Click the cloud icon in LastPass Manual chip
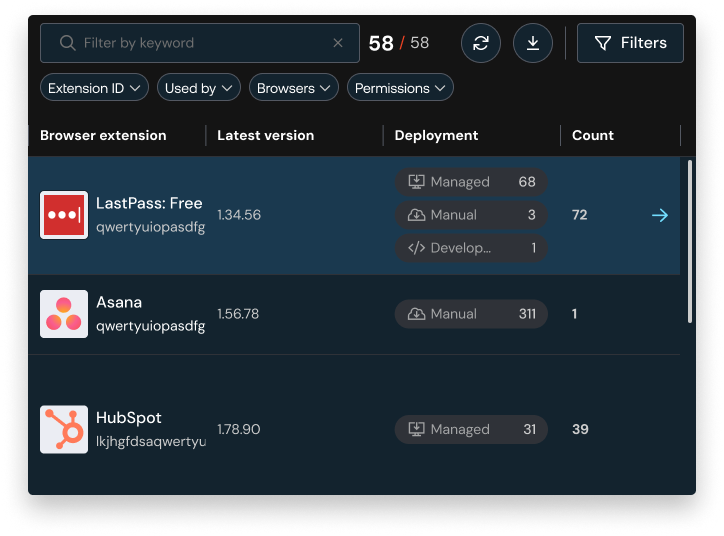The image size is (724, 536). click(x=416, y=215)
